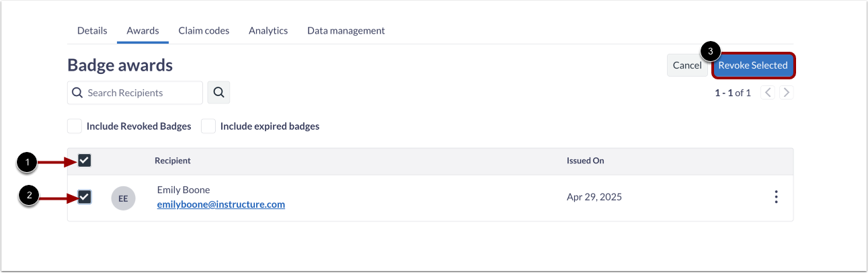Screen dimensions: 868x273
Task: Click the Revoke Selected button
Action: click(x=753, y=66)
